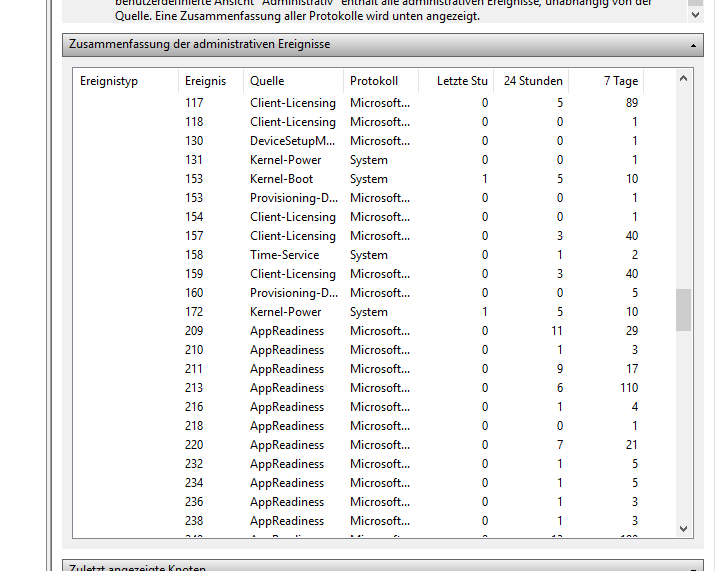715x571 pixels.
Task: Sort by the Quelle column header
Action: coord(293,81)
